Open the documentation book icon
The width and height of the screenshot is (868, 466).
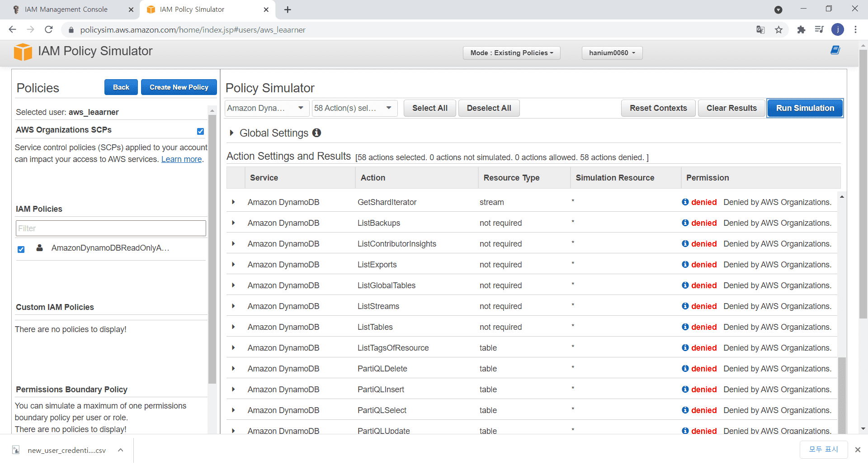[835, 50]
